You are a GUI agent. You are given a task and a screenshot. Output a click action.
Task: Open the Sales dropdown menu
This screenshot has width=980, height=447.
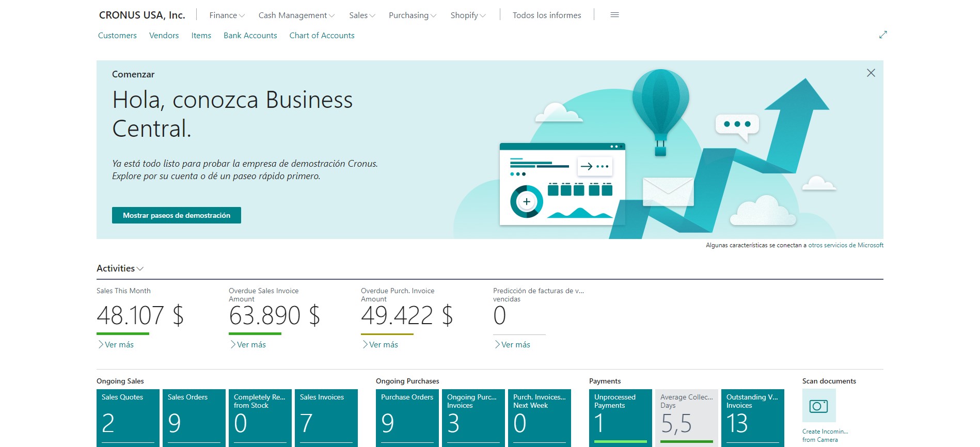point(362,15)
